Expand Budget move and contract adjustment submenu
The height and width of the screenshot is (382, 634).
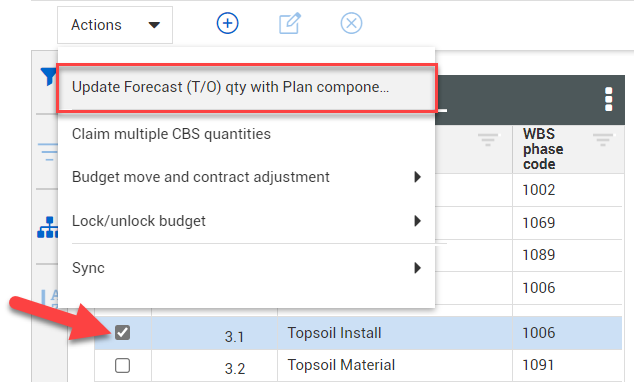point(418,177)
